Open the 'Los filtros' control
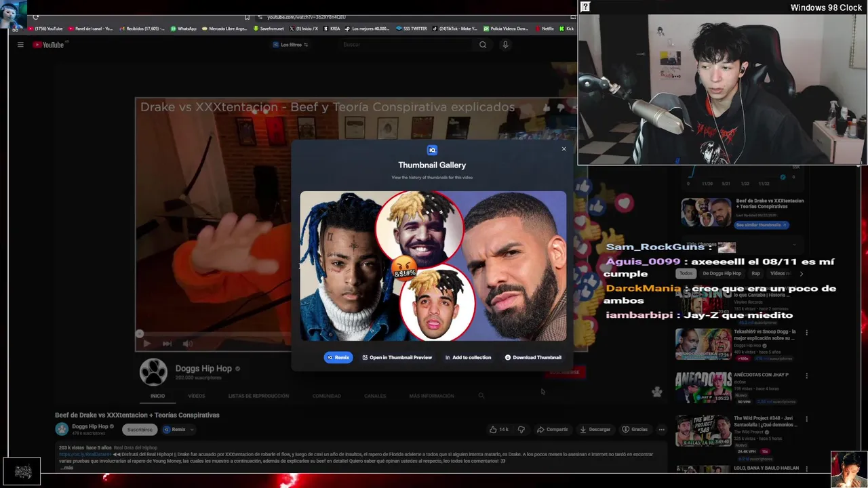 tap(290, 45)
